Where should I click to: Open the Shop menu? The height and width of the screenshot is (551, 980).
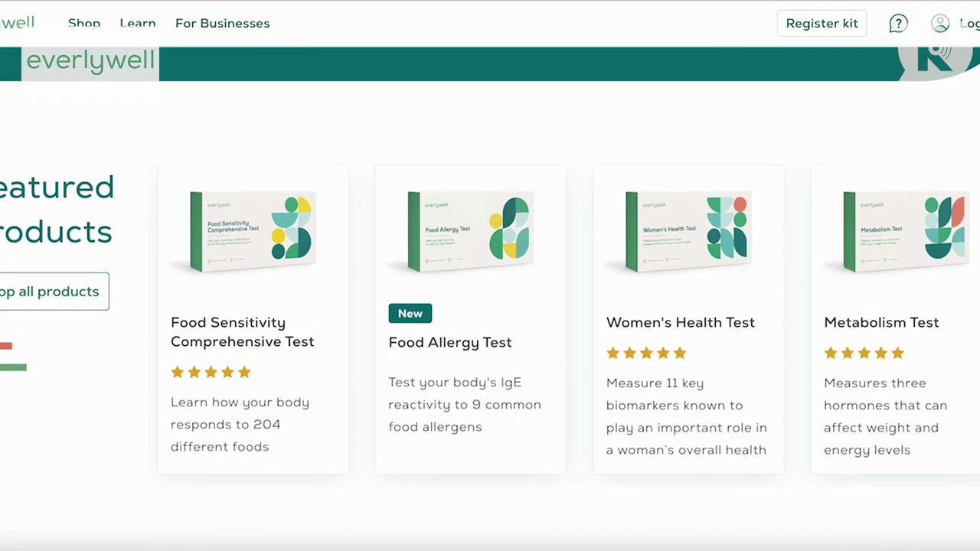84,23
